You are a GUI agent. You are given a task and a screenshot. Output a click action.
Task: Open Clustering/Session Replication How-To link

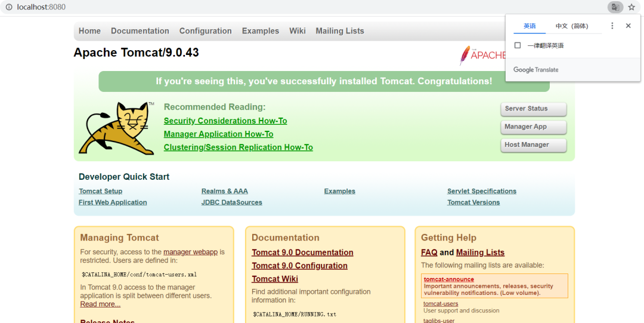238,147
